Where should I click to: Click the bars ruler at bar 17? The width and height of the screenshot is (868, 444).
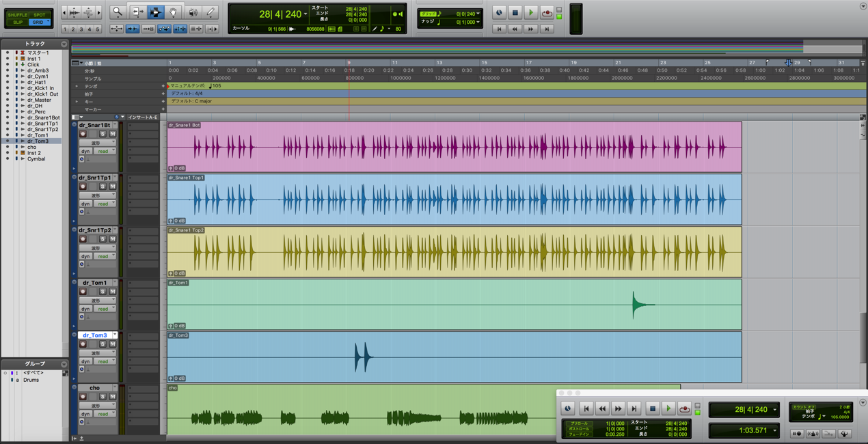tap(529, 63)
